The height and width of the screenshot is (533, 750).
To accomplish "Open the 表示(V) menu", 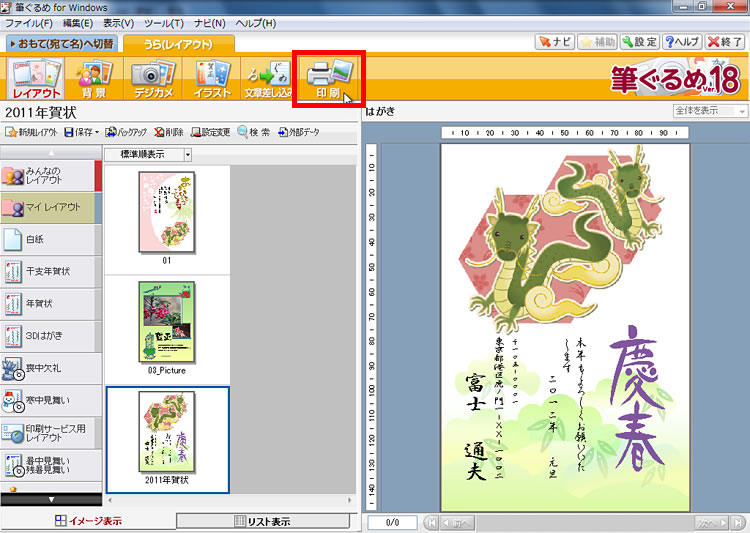I will pos(119,23).
